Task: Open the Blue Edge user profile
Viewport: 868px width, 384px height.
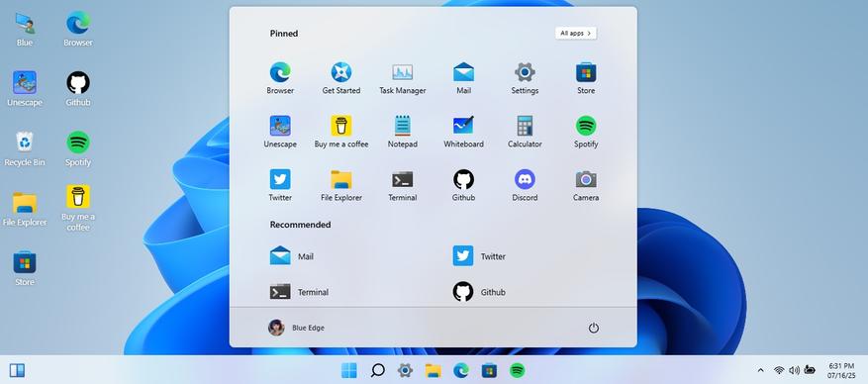Action: tap(296, 328)
